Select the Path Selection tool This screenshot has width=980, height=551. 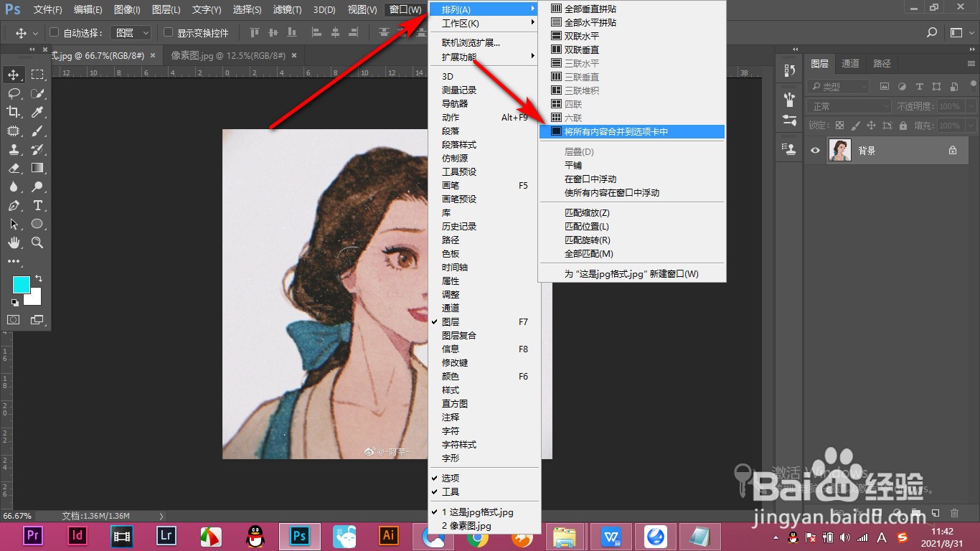pyautogui.click(x=14, y=224)
